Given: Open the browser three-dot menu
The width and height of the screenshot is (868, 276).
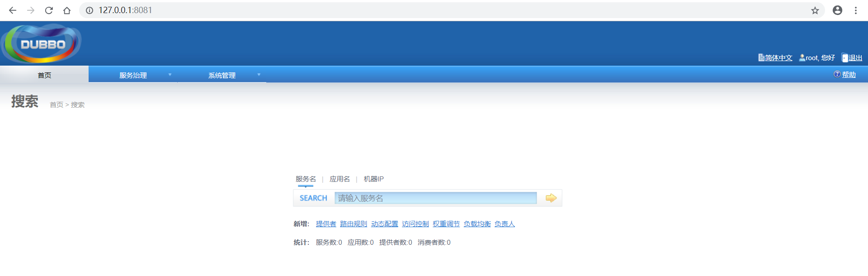Looking at the screenshot, I should [x=856, y=10].
